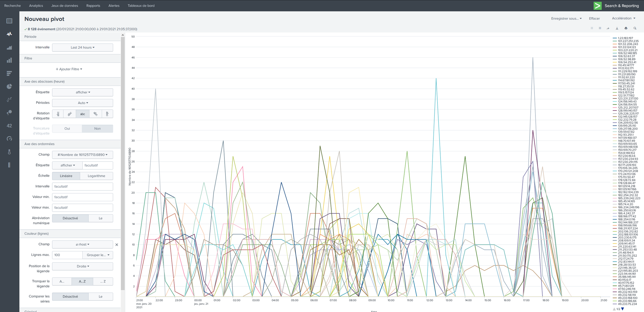
Task: Open the 'Tableaux de bord' menu
Action: [141, 6]
